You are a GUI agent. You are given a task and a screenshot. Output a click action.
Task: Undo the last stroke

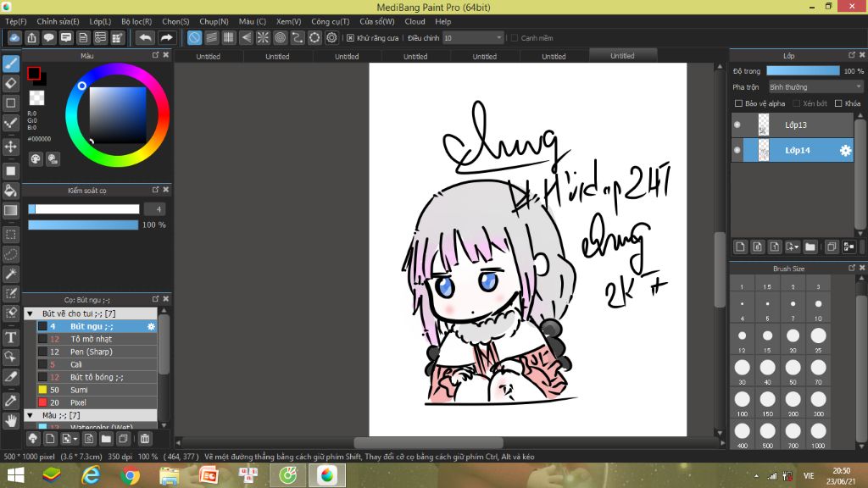146,37
